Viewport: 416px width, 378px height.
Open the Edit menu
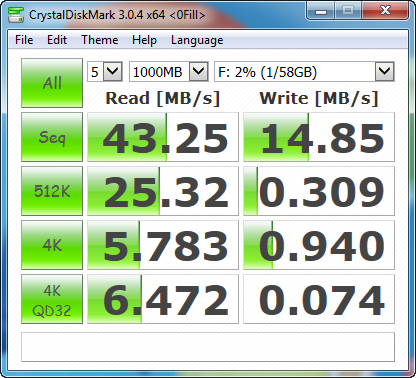(x=57, y=40)
